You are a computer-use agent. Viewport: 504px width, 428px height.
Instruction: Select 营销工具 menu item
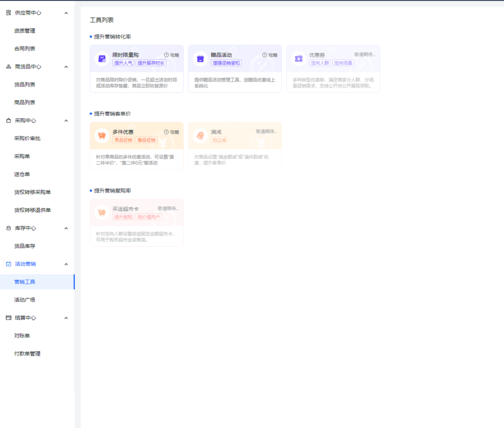[37, 282]
